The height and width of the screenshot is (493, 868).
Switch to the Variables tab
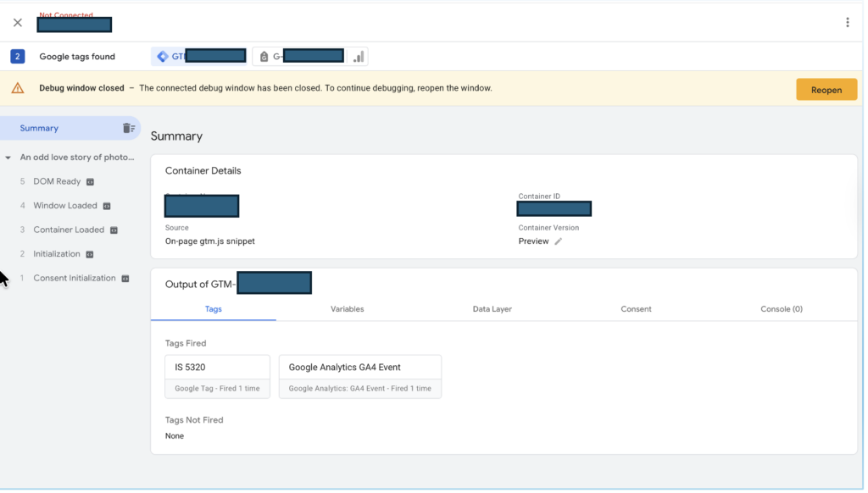[347, 309]
